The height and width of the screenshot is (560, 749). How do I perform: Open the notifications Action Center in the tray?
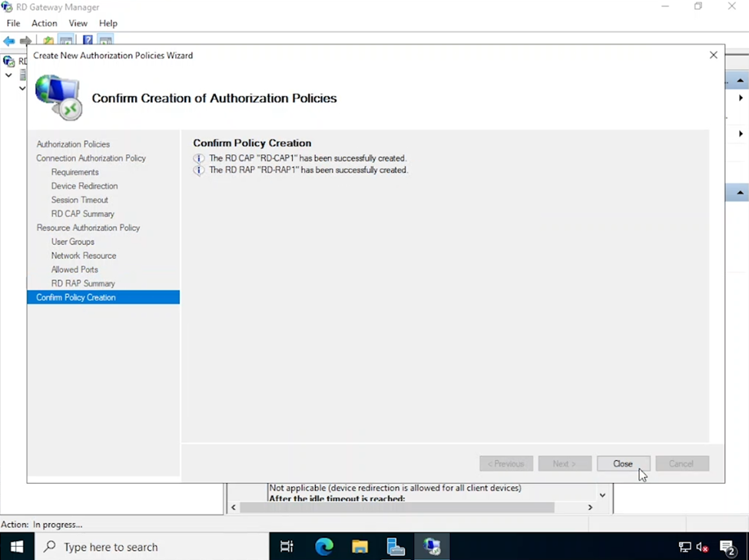[x=727, y=548]
